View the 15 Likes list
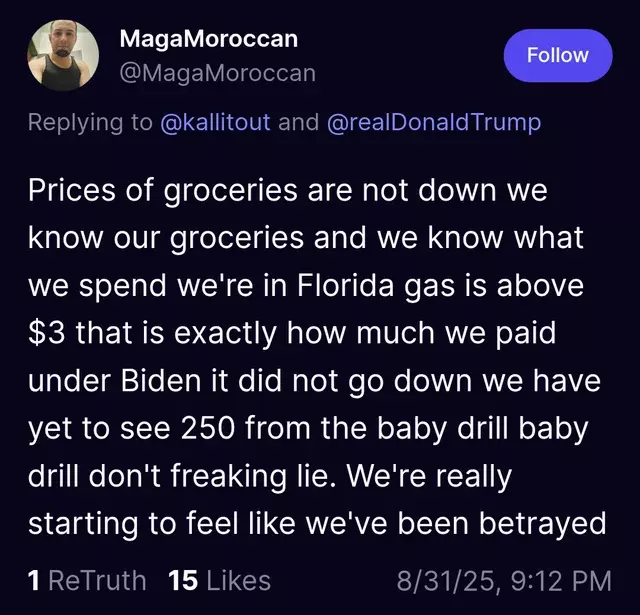Viewport: 640px width, 615px height. [x=219, y=581]
